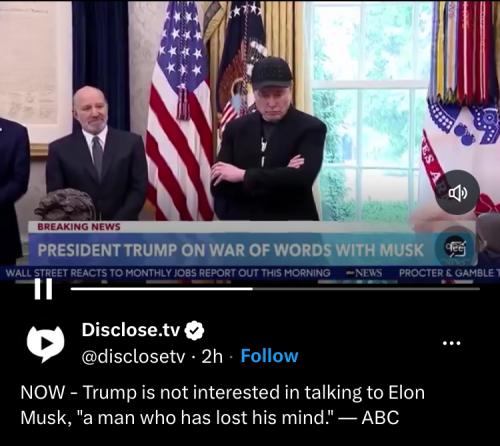Open the Disclose.tv display name
This screenshot has height=446, width=500.
131,330
